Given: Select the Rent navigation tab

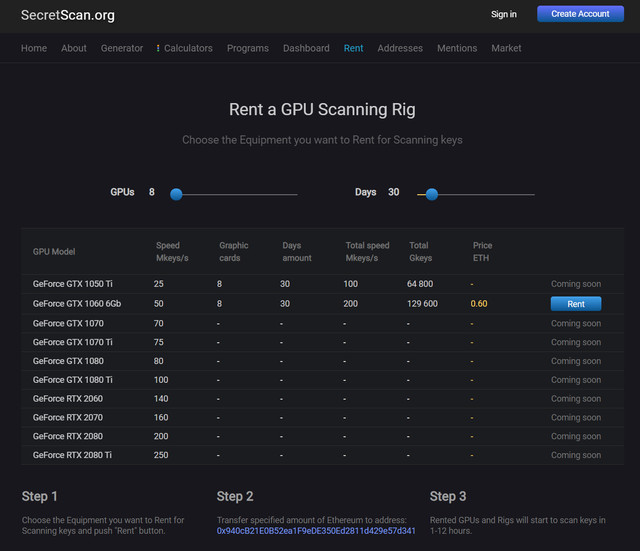Looking at the screenshot, I should (x=353, y=48).
